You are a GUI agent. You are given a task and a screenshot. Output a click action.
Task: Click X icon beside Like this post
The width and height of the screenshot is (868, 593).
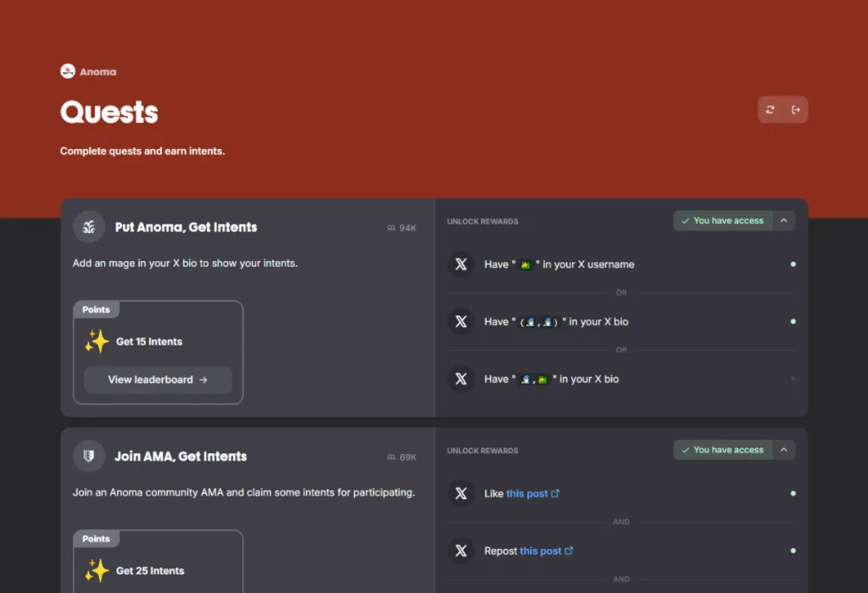[x=461, y=493]
